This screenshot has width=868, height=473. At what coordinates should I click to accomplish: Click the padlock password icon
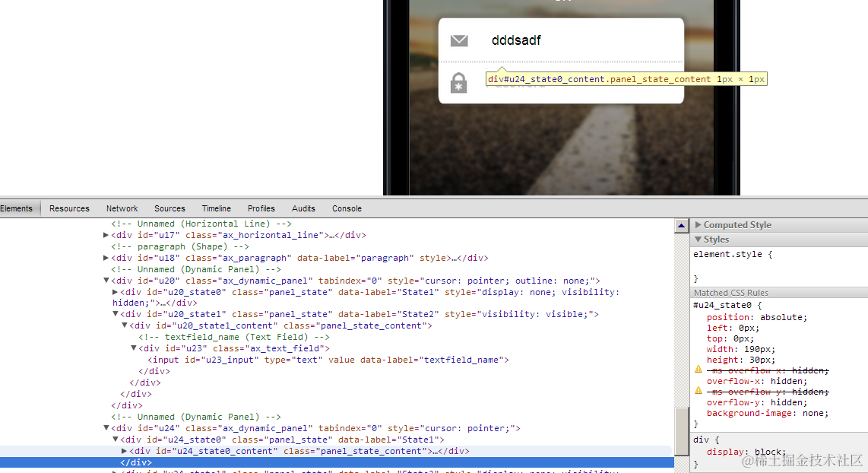458,83
